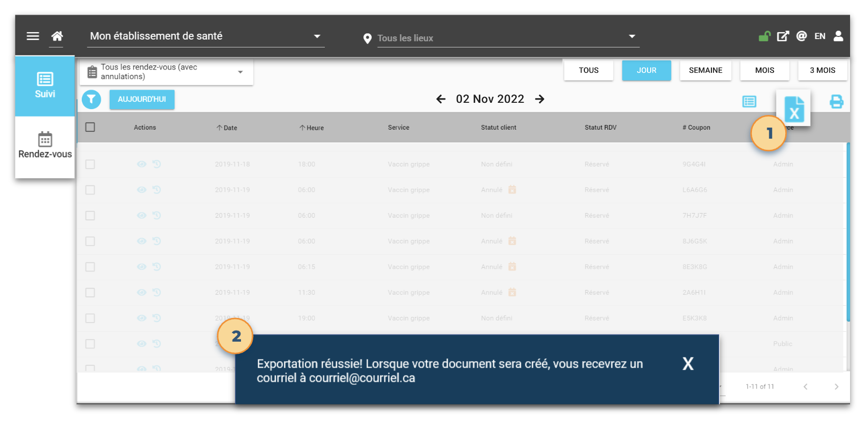The image size is (868, 426).
Task: Click the @ contact icon
Action: [x=802, y=36]
